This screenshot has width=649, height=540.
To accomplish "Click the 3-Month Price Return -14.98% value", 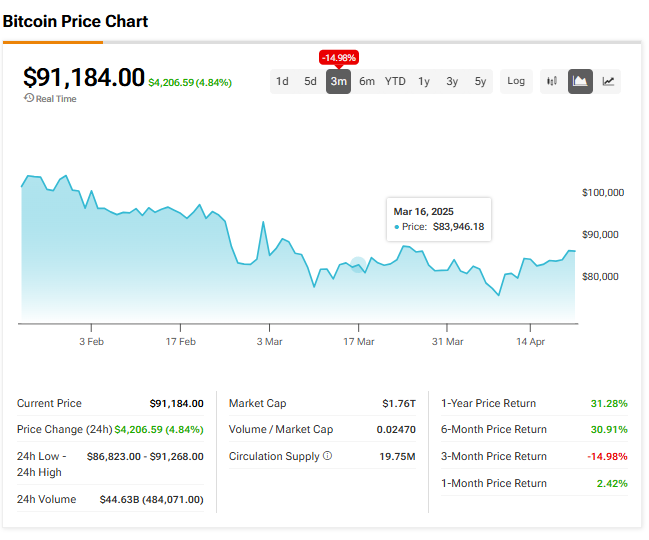I will 607,456.
